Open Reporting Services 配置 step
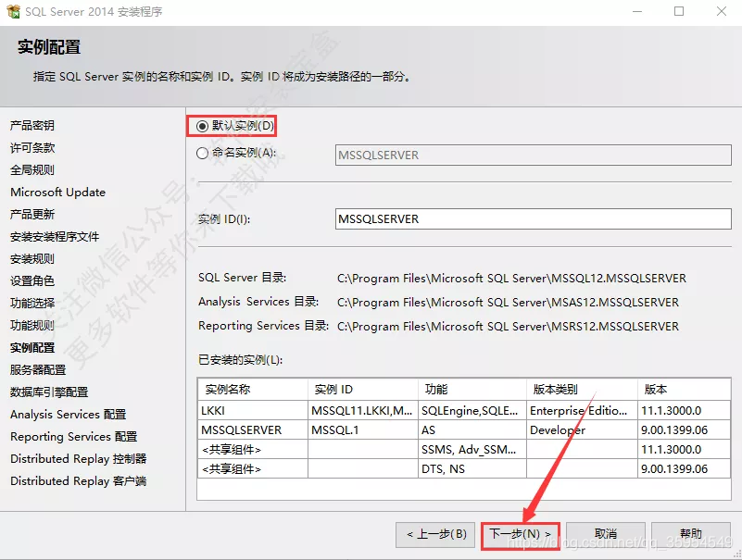This screenshot has height=560, width=742. tap(73, 437)
